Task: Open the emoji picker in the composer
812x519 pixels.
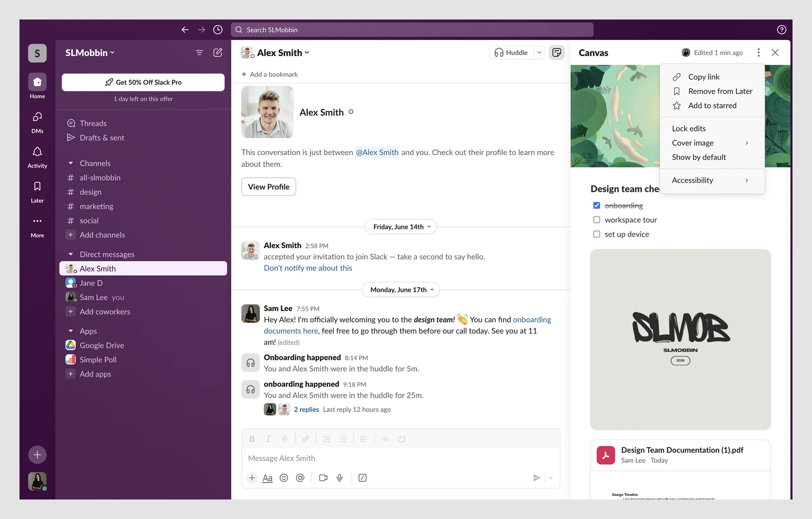Action: click(284, 478)
